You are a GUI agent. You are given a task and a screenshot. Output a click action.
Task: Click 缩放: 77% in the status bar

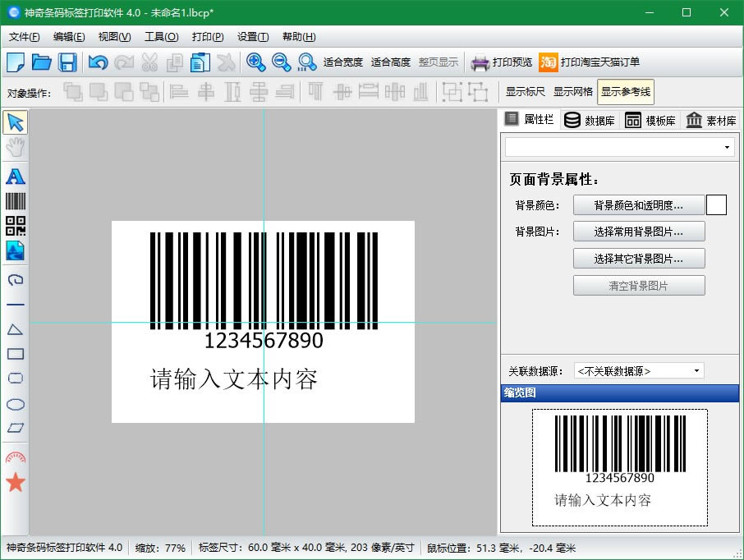[x=160, y=548]
